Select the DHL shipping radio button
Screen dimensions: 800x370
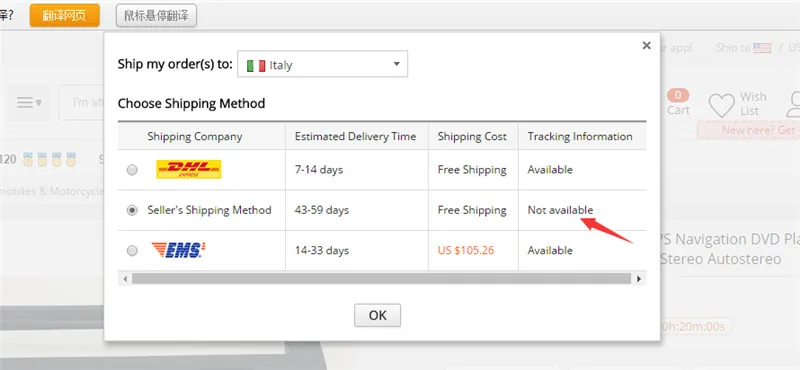(x=132, y=170)
